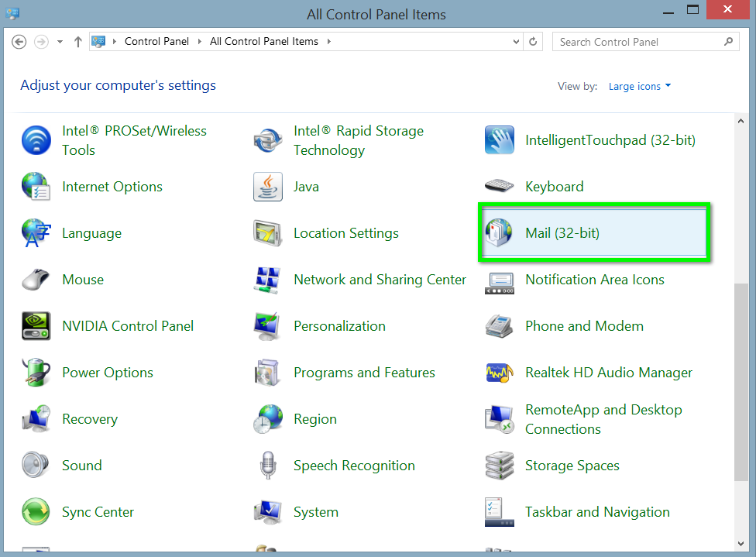
Task: Click the search magnifier icon
Action: 728,42
